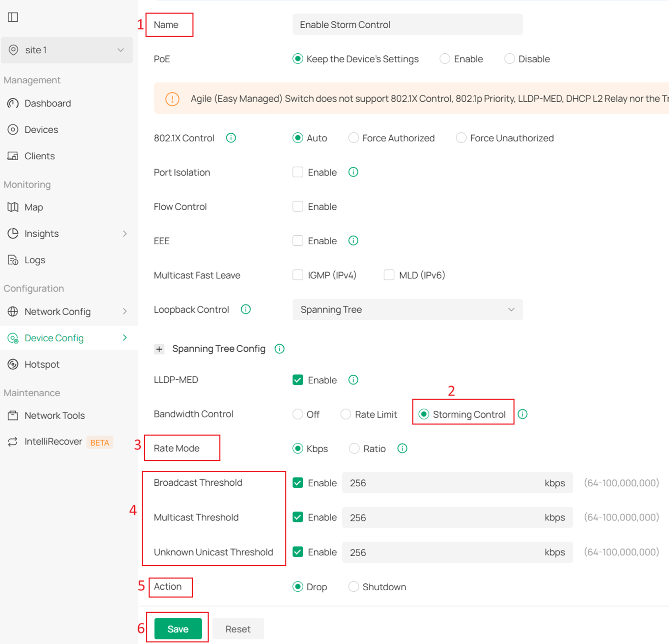The width and height of the screenshot is (669, 644).
Task: Open the Map under Monitoring
Action: [x=33, y=207]
